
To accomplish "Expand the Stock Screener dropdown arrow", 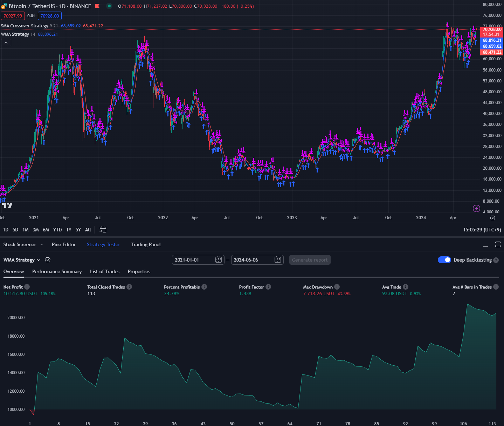I will (x=42, y=244).
